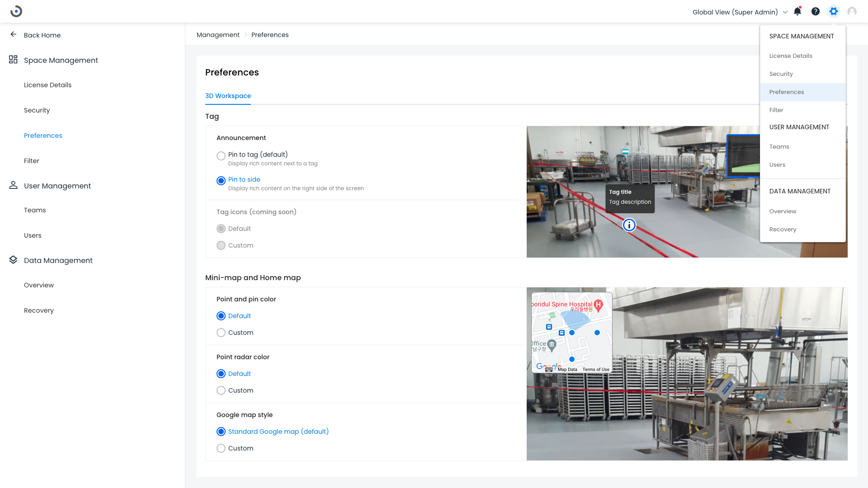
Task: Click the Data Management layers icon
Action: coord(13,260)
